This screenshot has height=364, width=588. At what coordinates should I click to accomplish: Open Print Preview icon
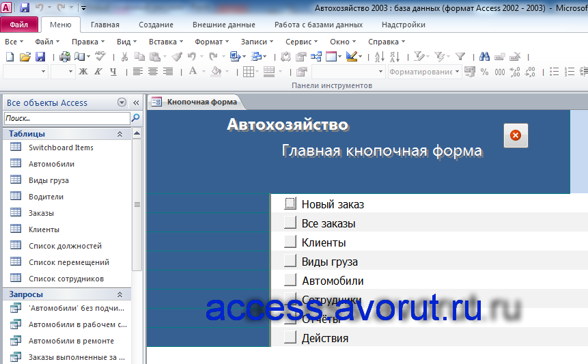point(79,57)
